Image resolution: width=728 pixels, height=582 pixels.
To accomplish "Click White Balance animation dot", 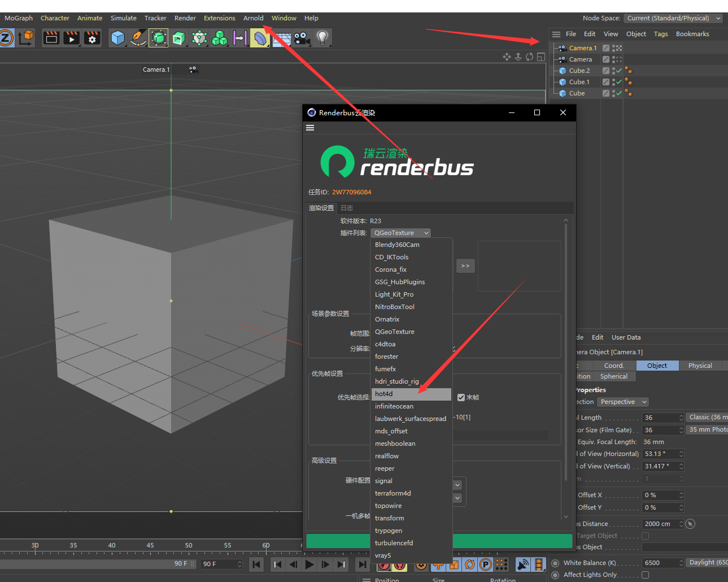I will [555, 563].
